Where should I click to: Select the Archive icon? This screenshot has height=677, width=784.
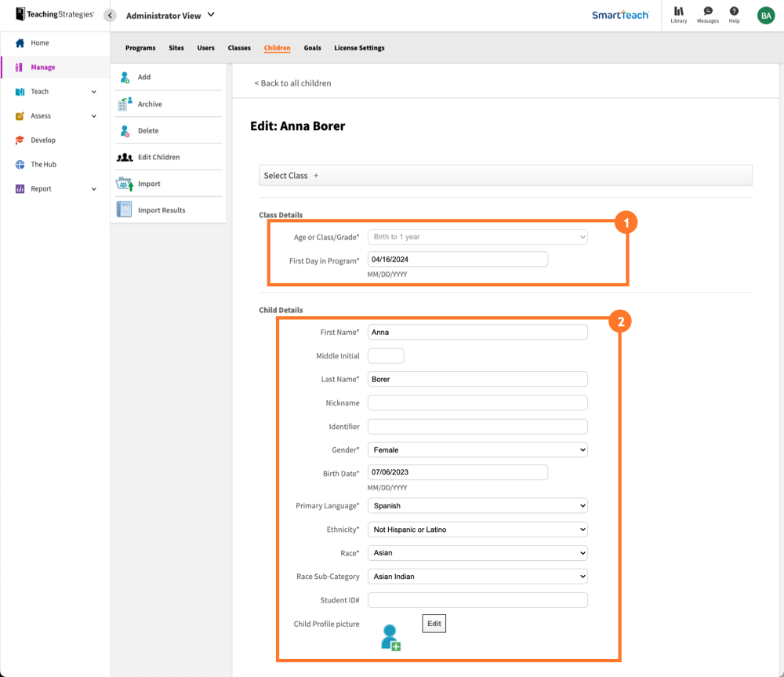(x=124, y=104)
